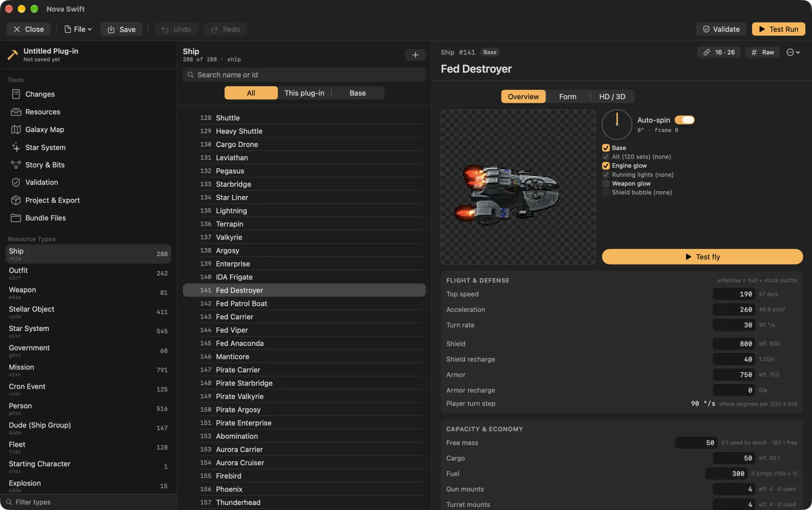Enable the Weapon glow checkbox

pyautogui.click(x=606, y=184)
